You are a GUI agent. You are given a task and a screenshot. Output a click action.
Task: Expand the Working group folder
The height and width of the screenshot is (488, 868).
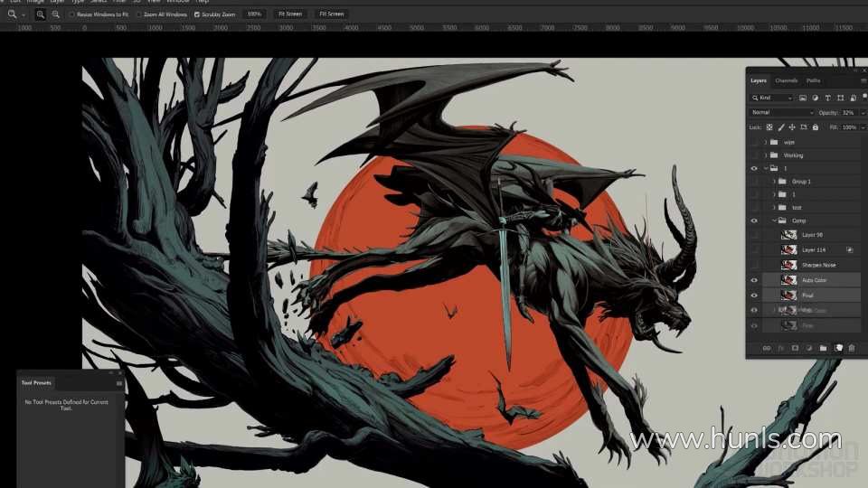pyautogui.click(x=766, y=155)
